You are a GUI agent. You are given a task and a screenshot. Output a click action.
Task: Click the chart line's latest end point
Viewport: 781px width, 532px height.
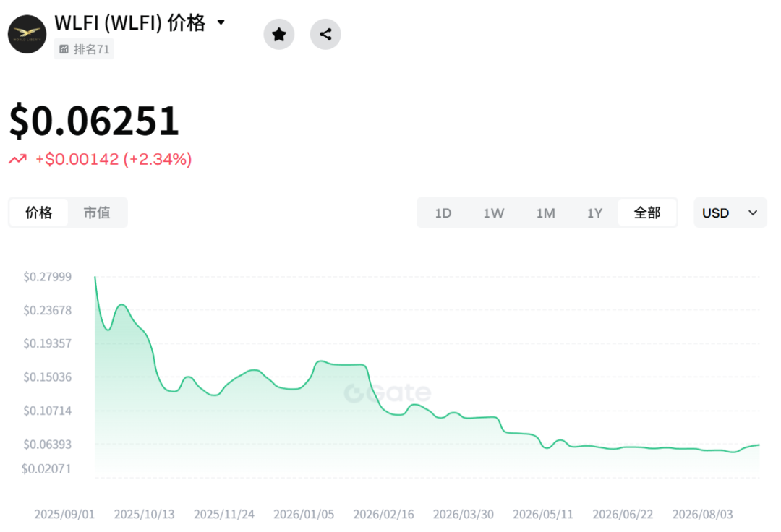759,445
